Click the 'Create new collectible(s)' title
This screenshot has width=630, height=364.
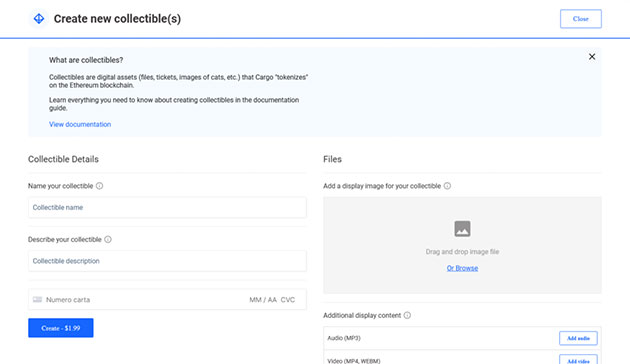pyautogui.click(x=117, y=19)
